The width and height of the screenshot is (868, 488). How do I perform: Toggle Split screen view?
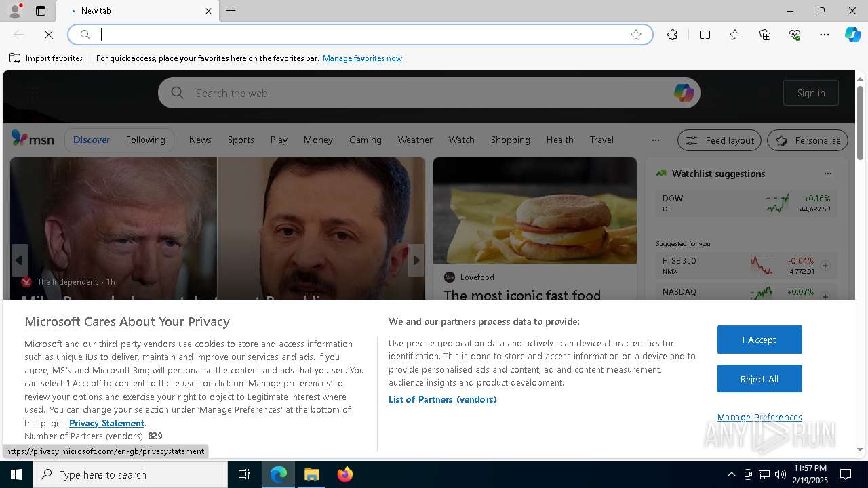pyautogui.click(x=705, y=35)
